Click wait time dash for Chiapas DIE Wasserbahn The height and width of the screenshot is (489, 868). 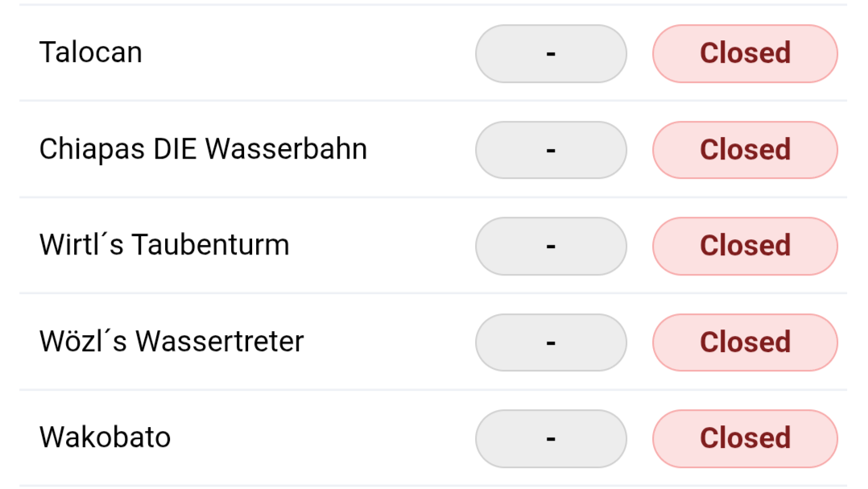[x=551, y=150]
